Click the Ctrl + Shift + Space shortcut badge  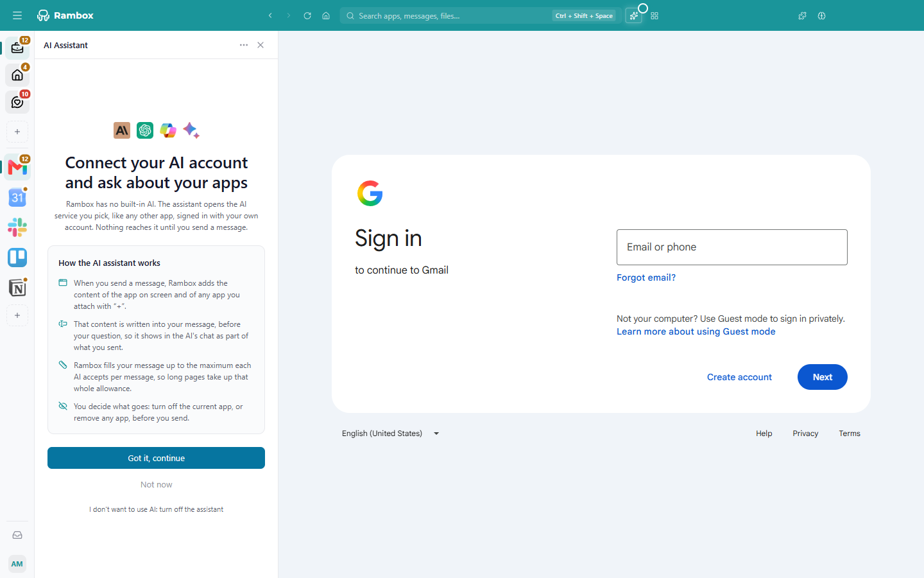[x=584, y=15]
